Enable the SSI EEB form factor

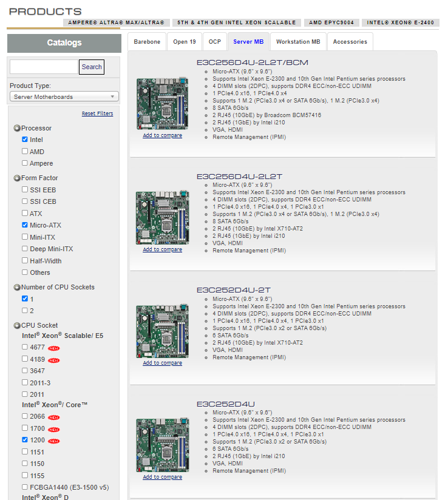tap(25, 189)
